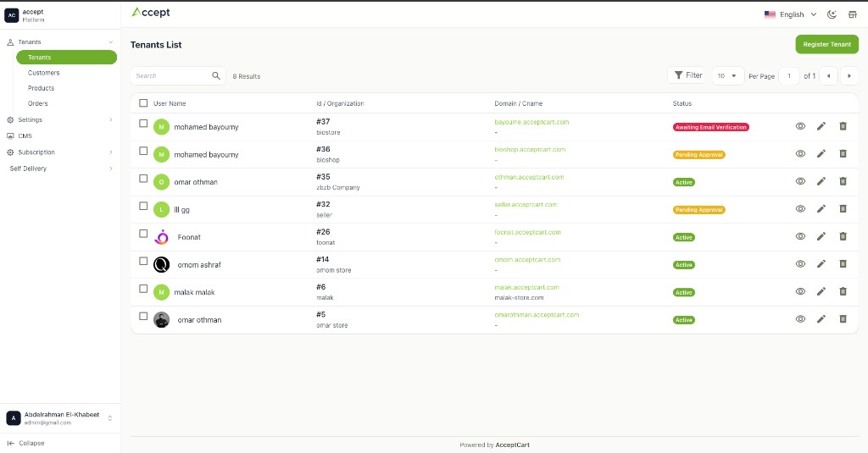
Task: Select checkbox for lll gg #32
Action: (143, 206)
